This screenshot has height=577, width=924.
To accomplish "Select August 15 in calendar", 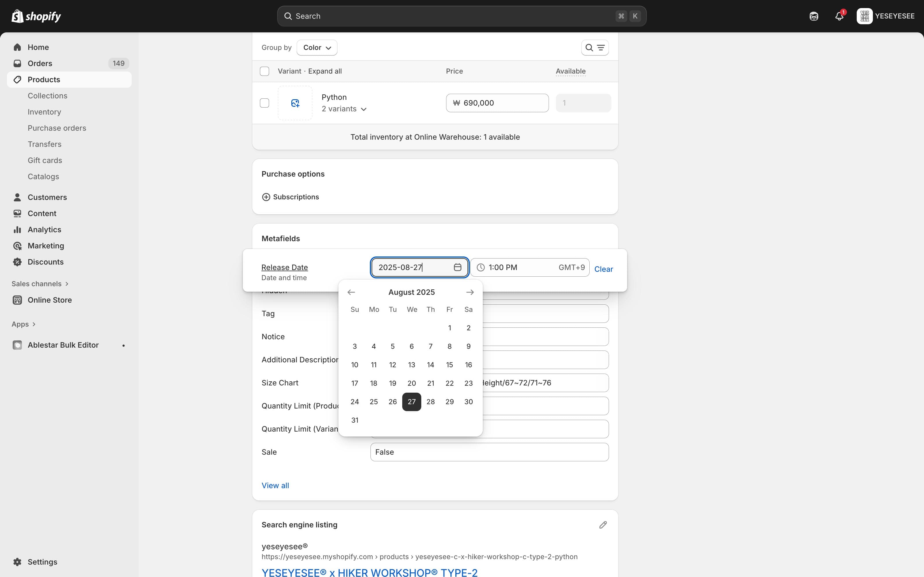I will (x=449, y=365).
